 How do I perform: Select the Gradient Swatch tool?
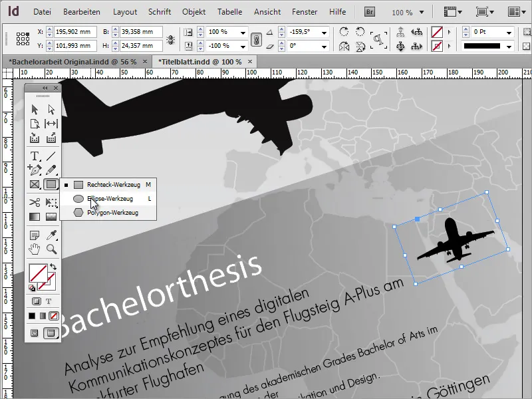click(35, 217)
